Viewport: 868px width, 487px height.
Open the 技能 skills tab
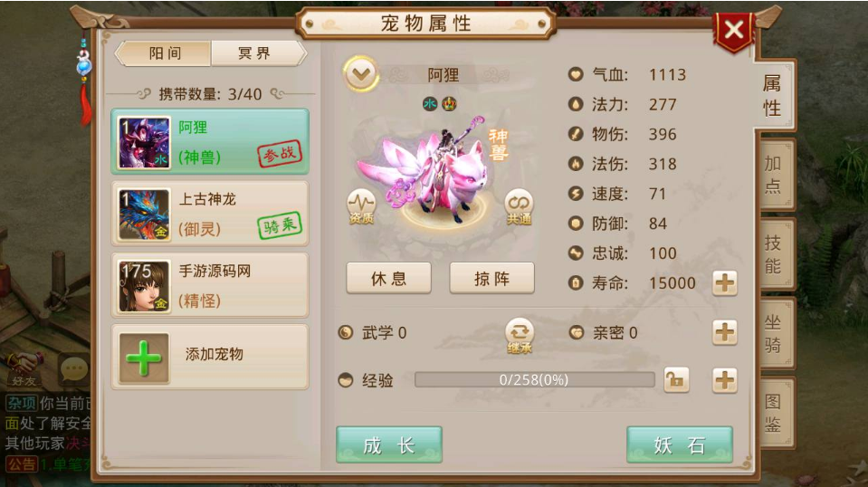775,254
